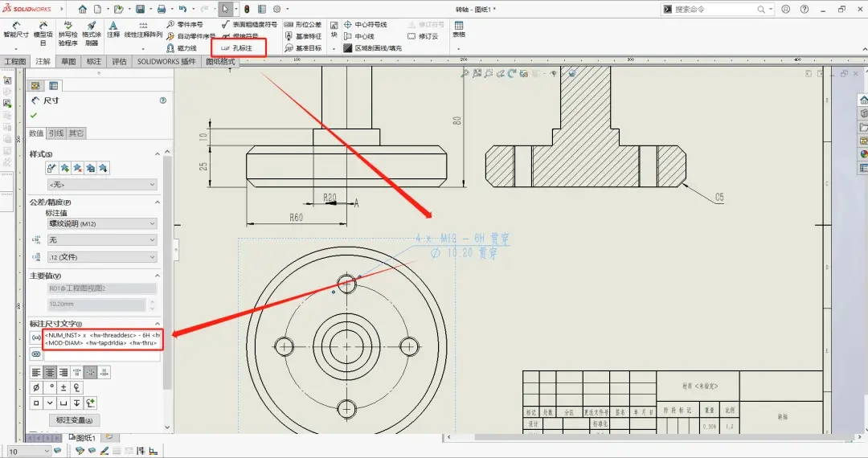Screen dimensions: 868x458
Task: Collapse the 主要值 section
Action: click(x=158, y=276)
